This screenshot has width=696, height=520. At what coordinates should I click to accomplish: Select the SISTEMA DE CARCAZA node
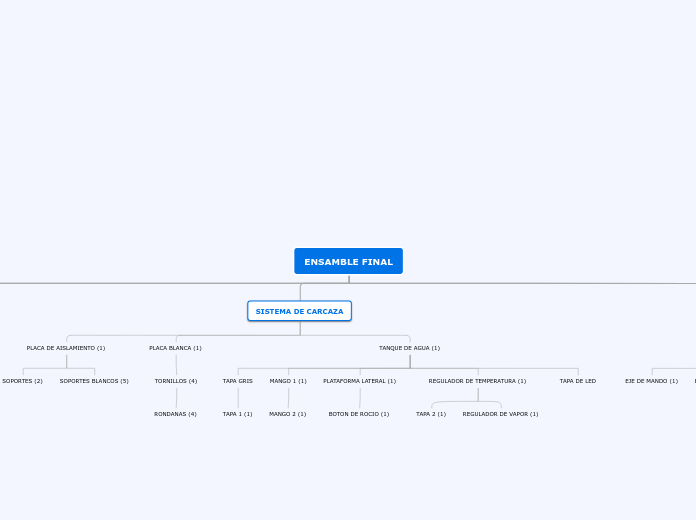(300, 311)
